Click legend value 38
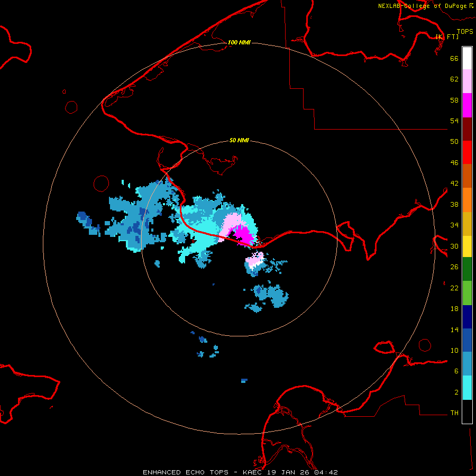Screen dimensions: 476x476 pyautogui.click(x=454, y=204)
